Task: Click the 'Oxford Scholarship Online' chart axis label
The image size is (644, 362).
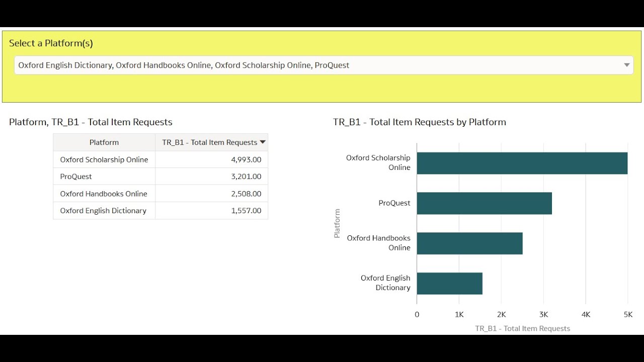Action: pos(378,162)
